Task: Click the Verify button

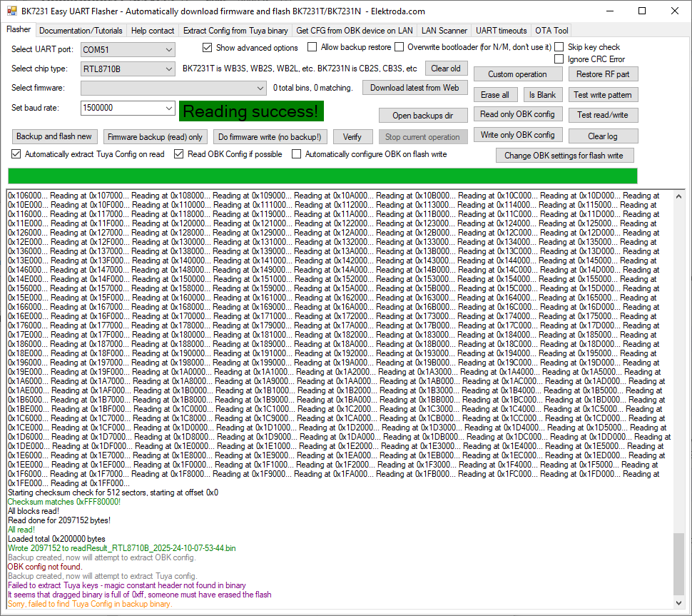Action: pyautogui.click(x=352, y=137)
